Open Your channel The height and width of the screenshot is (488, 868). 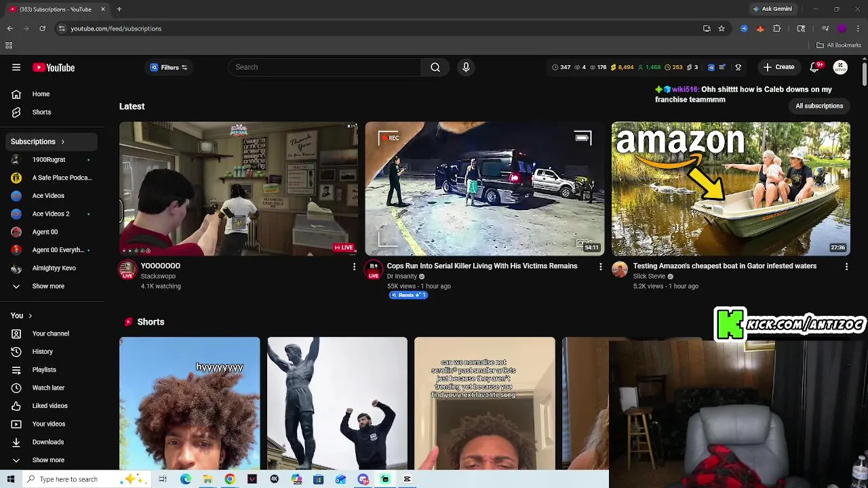click(52, 333)
